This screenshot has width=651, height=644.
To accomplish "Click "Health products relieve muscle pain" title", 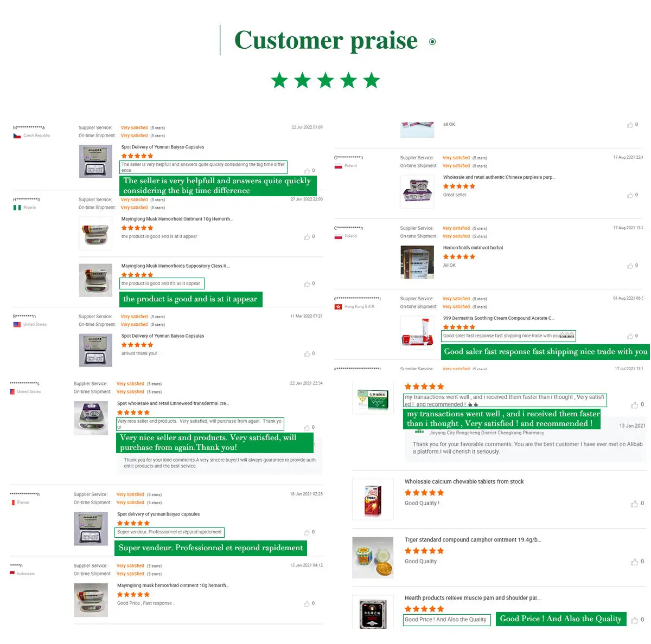I will [472, 598].
